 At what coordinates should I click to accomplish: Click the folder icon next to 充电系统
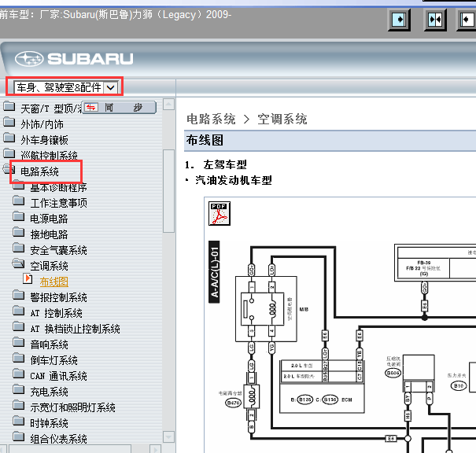(x=19, y=389)
